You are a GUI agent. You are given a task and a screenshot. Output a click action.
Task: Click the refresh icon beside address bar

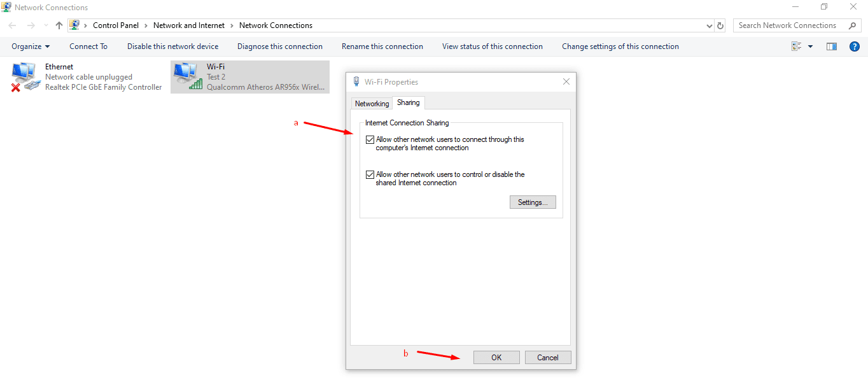[x=720, y=25]
